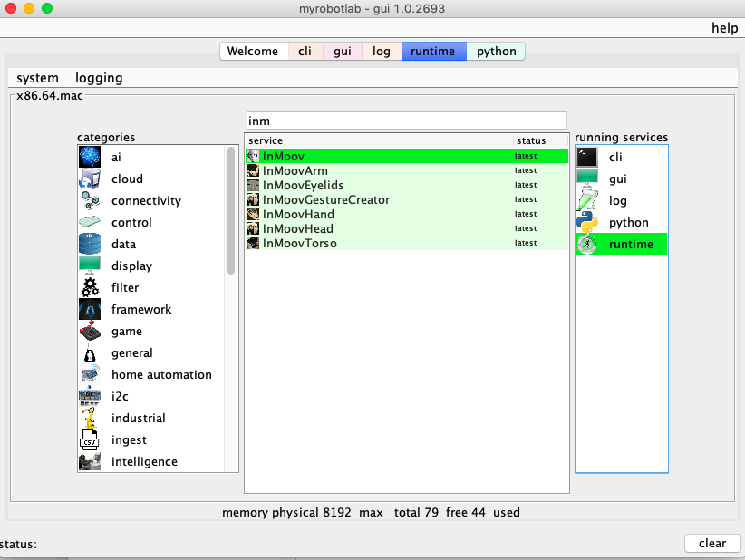Select the InMoovHand service name
Screen dimensions: 745x560
point(298,214)
